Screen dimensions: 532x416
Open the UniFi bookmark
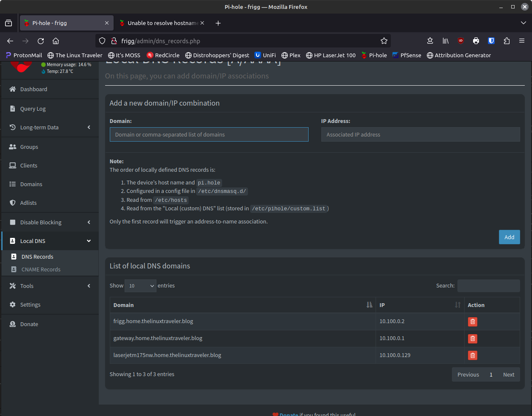tap(265, 56)
